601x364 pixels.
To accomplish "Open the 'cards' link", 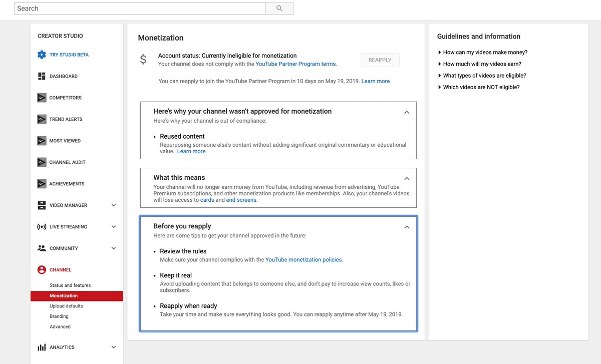I will (x=207, y=200).
